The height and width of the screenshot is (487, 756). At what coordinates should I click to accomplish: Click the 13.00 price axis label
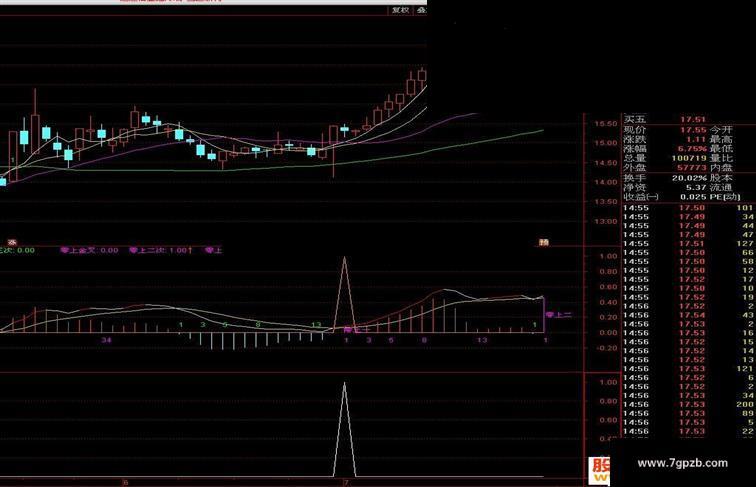[x=606, y=222]
